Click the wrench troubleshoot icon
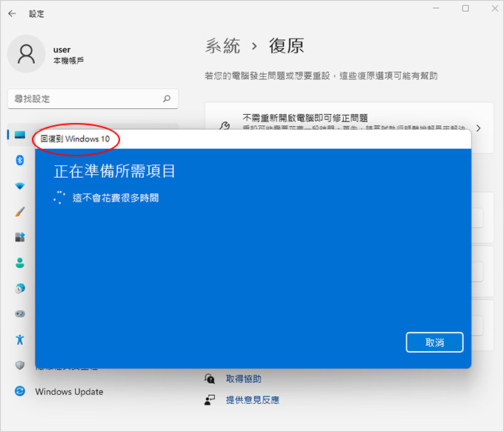Viewport: 504px width, 432px height. (225, 126)
